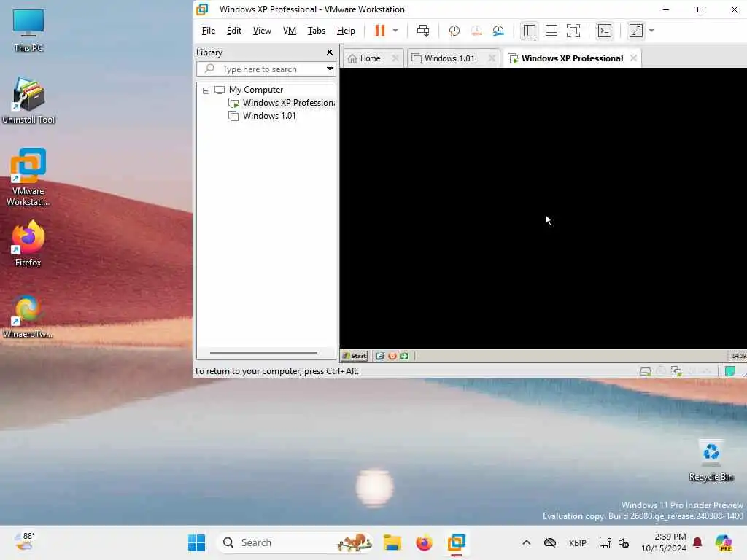Collapse the My Computer tree node

click(x=206, y=90)
